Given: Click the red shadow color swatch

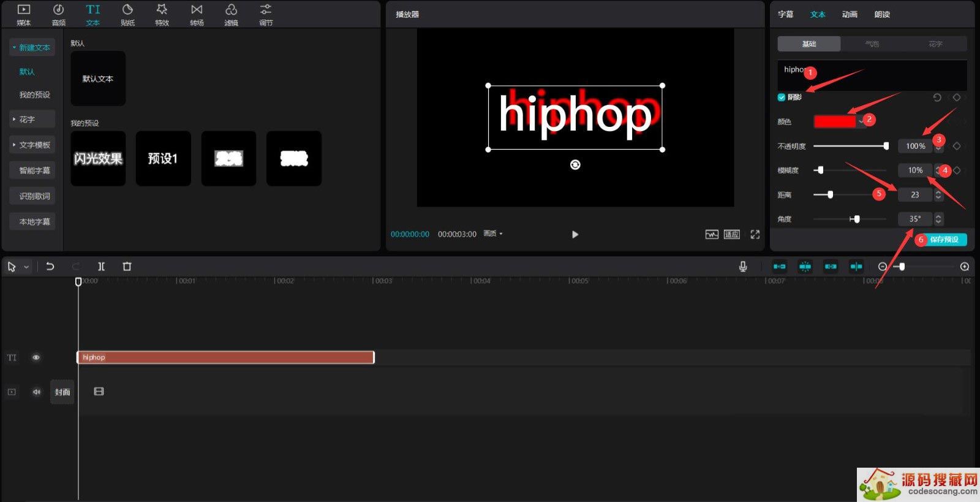Looking at the screenshot, I should 834,121.
